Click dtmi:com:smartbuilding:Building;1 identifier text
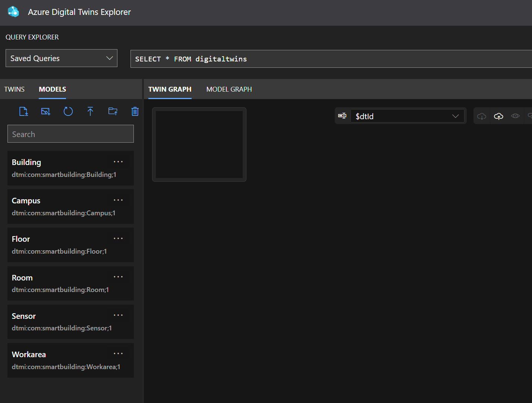The image size is (532, 403). pyautogui.click(x=64, y=175)
